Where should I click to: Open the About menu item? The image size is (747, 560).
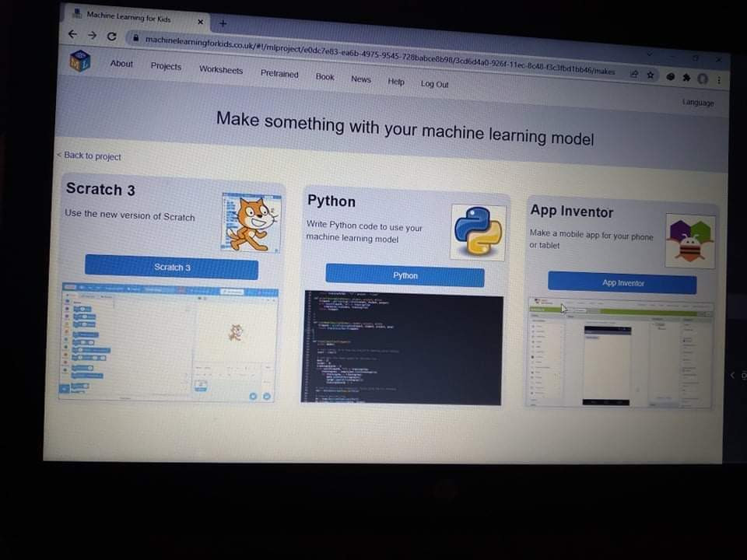click(x=121, y=63)
